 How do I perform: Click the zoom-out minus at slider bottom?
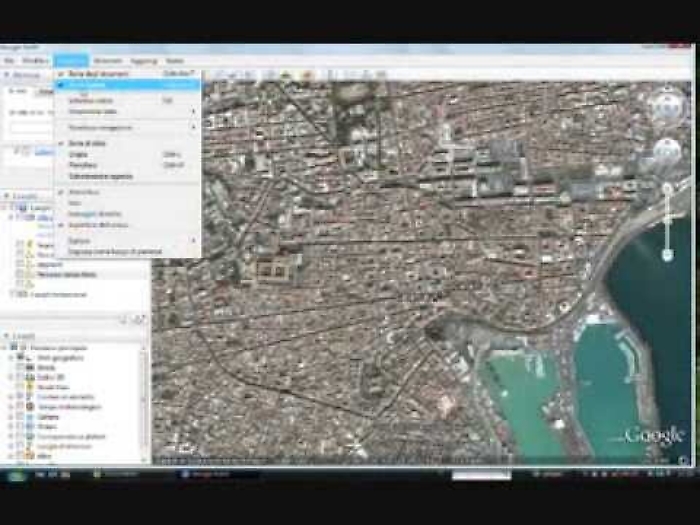(x=667, y=256)
